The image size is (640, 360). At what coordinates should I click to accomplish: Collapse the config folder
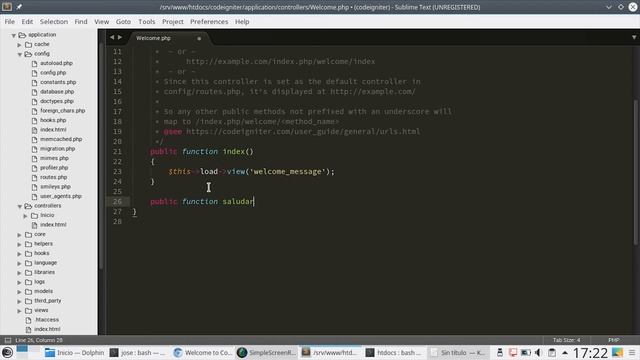point(20,54)
